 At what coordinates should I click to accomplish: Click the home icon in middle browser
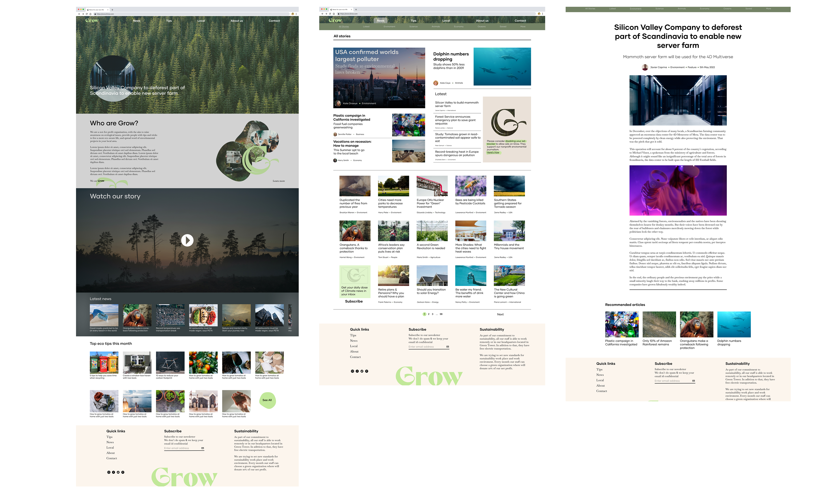click(334, 14)
